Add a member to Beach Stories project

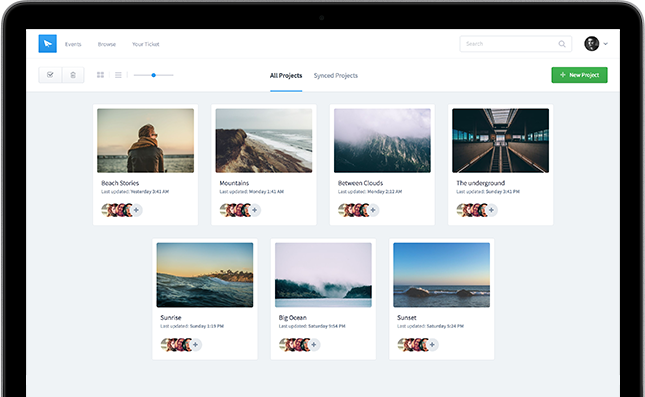coord(136,210)
